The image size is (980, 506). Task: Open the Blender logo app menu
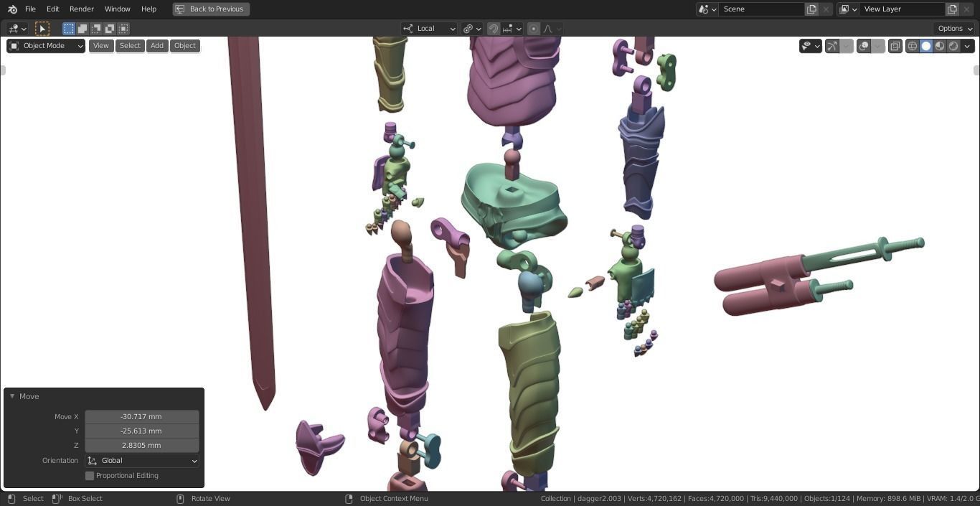pyautogui.click(x=12, y=9)
